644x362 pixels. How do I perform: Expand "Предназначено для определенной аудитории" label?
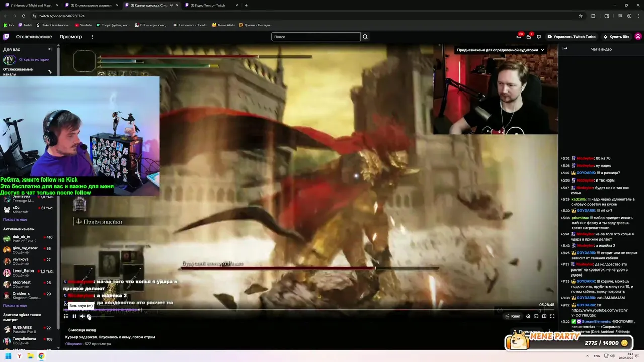click(x=501, y=50)
